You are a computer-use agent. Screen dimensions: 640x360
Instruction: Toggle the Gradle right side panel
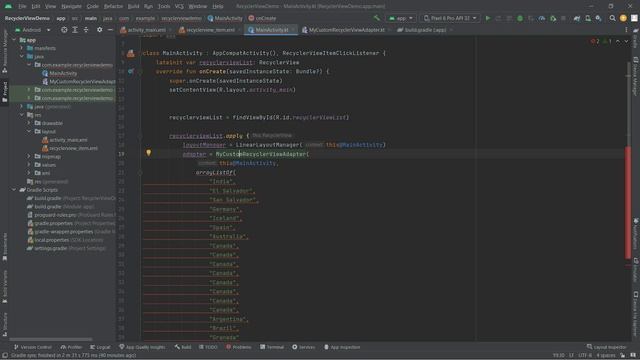(636, 39)
